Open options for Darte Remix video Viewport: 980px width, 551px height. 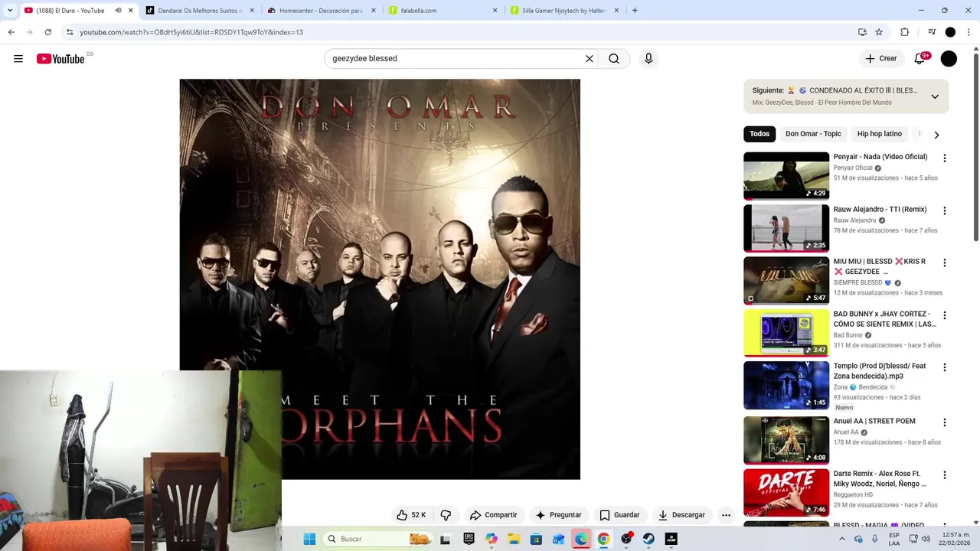click(944, 475)
